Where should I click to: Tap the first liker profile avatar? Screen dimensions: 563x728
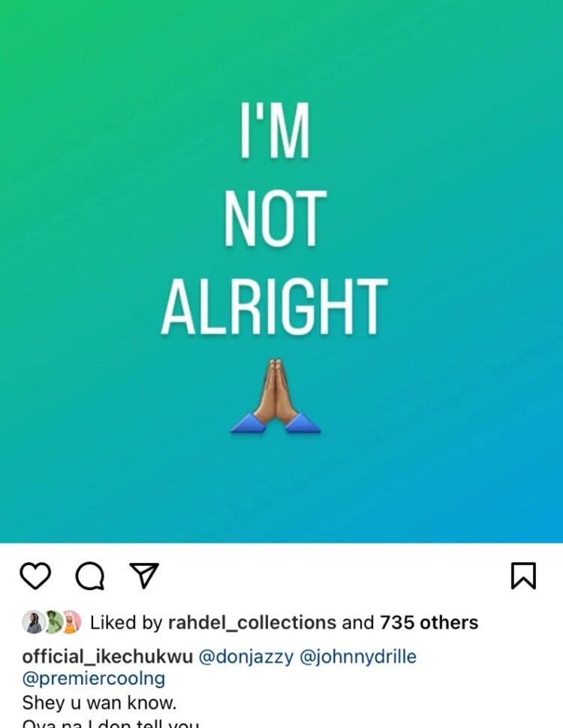tap(32, 622)
